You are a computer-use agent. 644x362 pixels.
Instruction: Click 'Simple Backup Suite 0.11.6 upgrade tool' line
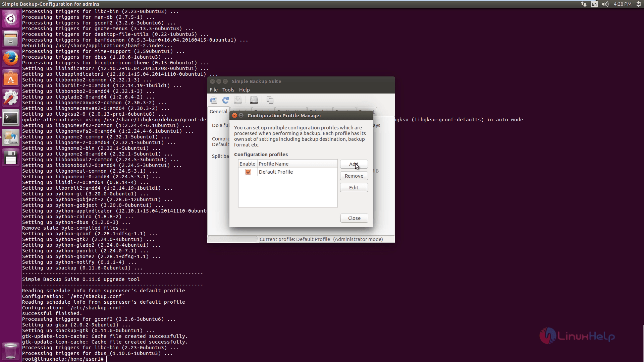click(x=81, y=279)
